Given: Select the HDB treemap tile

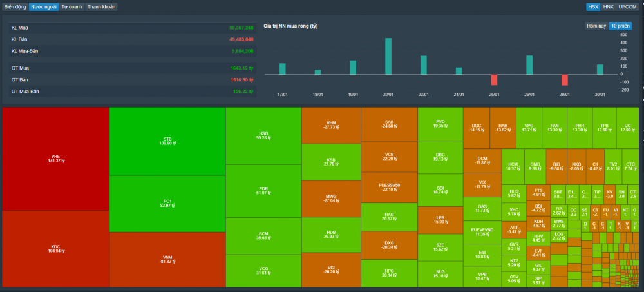Looking at the screenshot, I should coord(331,235).
